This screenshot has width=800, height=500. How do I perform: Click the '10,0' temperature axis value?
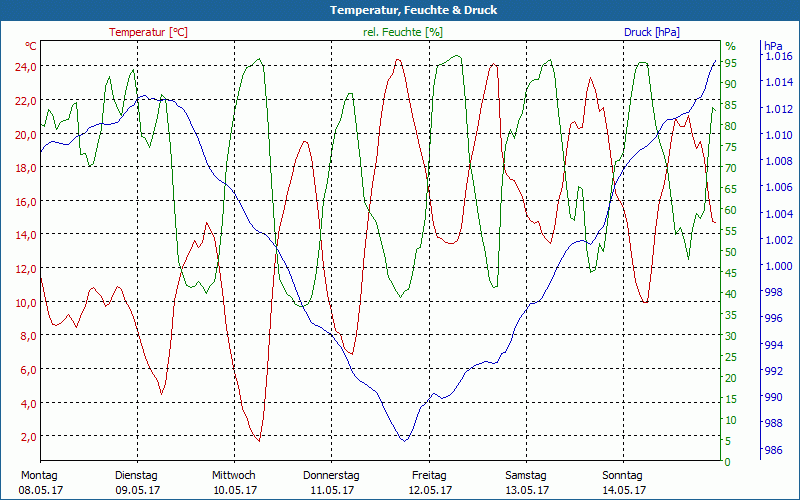(26, 302)
